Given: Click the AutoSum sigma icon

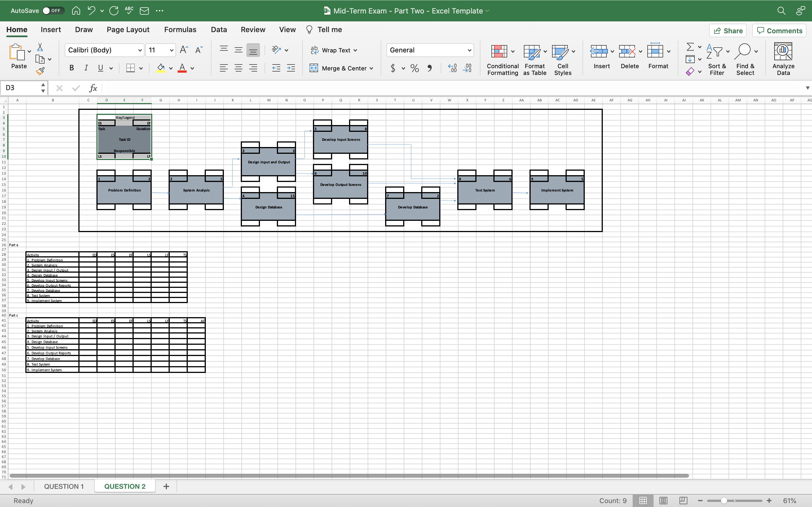Looking at the screenshot, I should point(690,47).
